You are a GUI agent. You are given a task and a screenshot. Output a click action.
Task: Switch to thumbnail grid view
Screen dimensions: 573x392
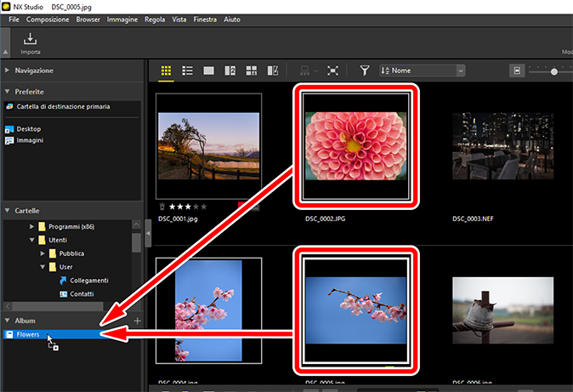(167, 71)
